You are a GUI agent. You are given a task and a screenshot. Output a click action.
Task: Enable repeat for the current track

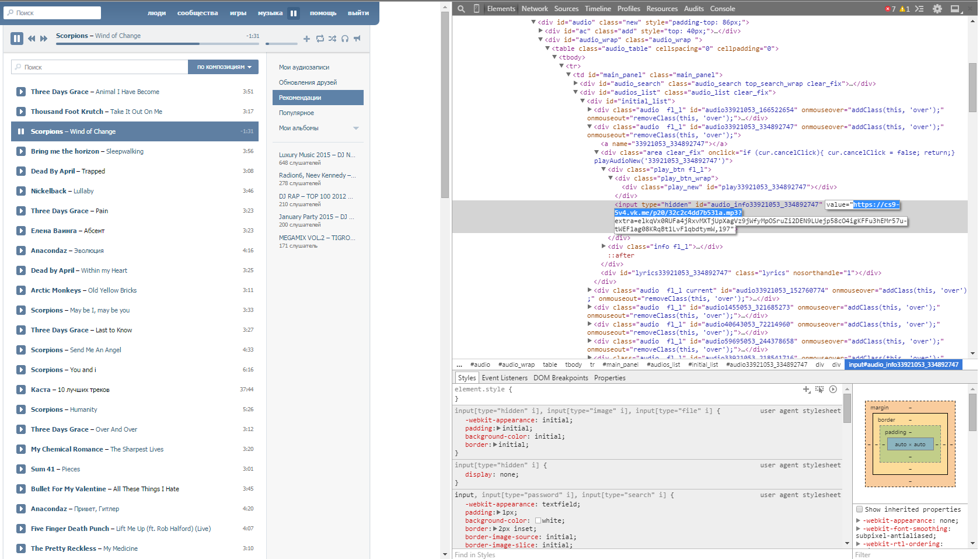320,39
